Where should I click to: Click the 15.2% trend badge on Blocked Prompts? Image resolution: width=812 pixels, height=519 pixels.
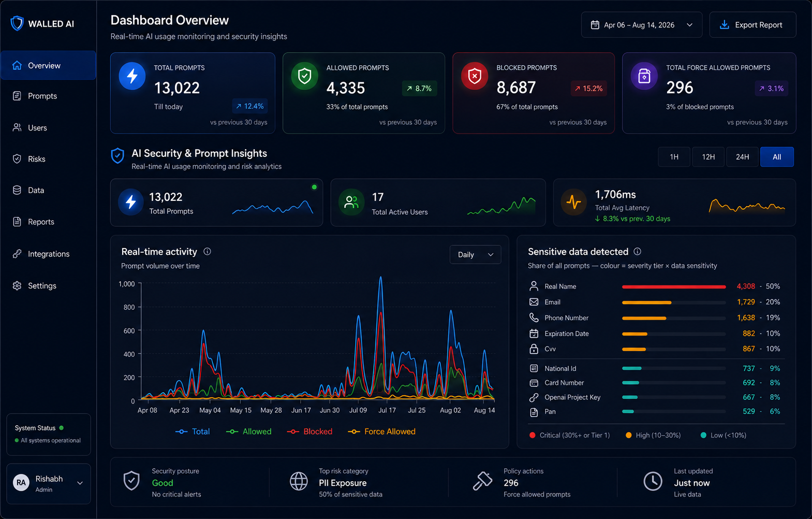pos(588,88)
